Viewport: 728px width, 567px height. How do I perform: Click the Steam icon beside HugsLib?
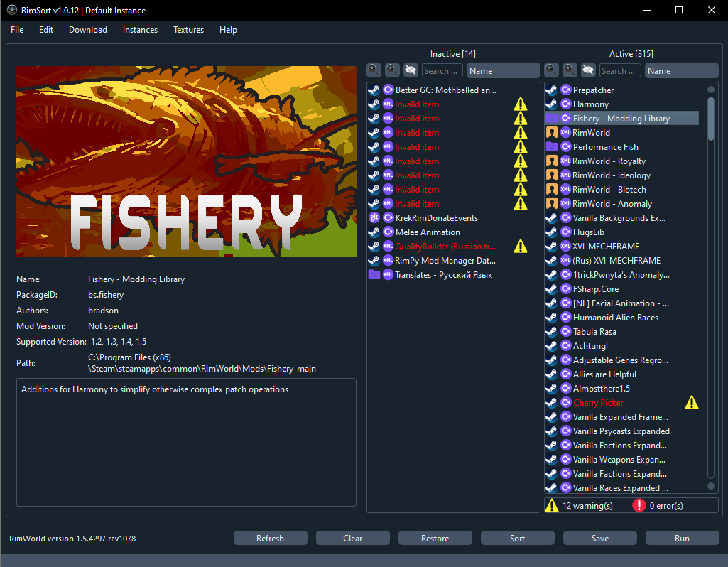point(551,232)
